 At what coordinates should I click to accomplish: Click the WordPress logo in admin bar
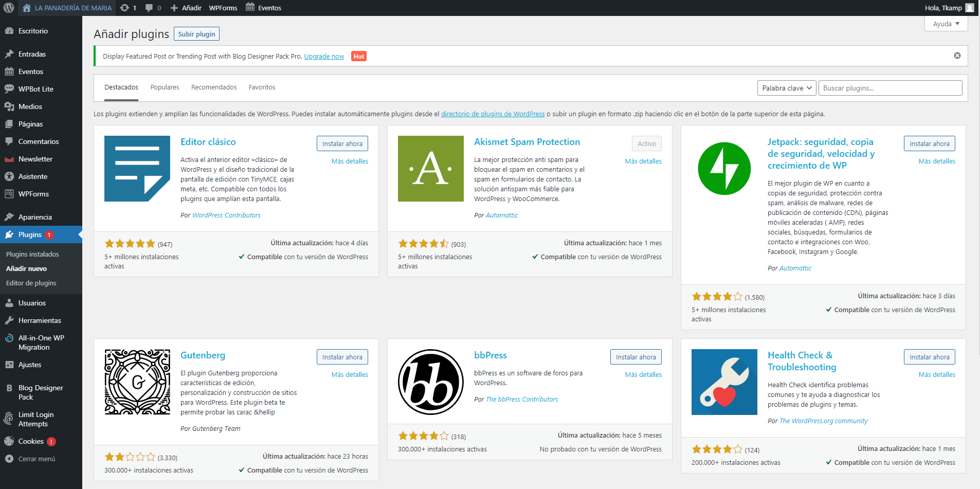tap(9, 8)
